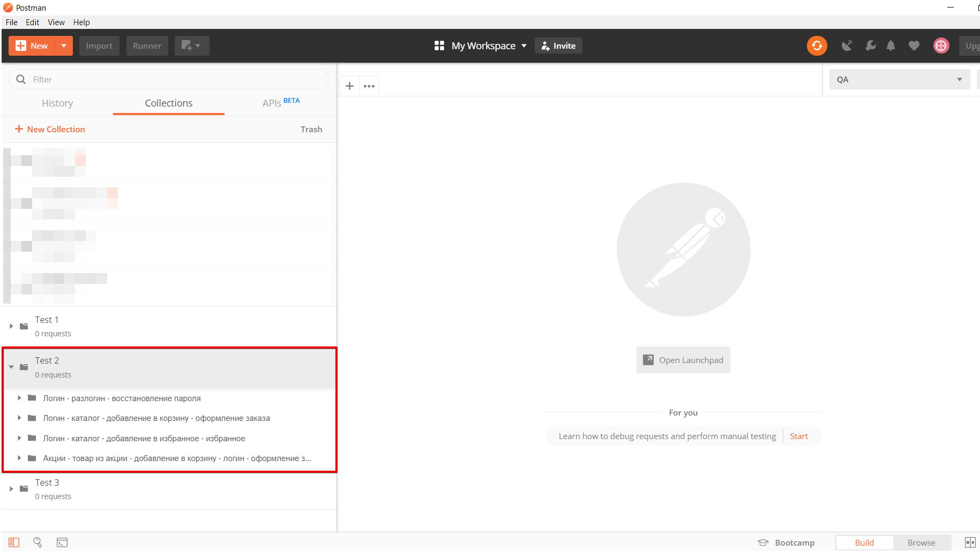Screen dimensions: 980x551
Task: Select folder Логин - разлогин - восстановление пароля
Action: [122, 398]
